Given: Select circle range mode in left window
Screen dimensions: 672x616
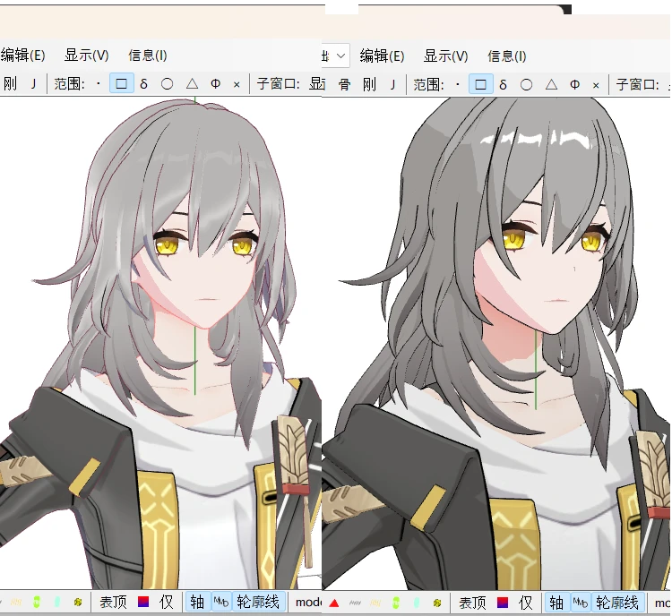Looking at the screenshot, I should point(168,83).
